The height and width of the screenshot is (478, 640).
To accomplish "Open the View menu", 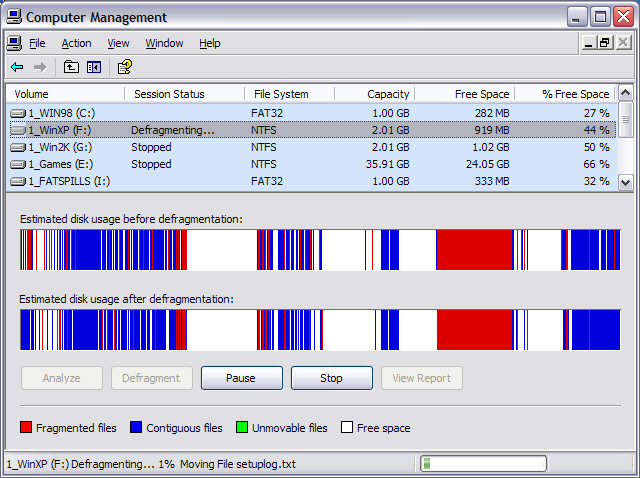I will [x=118, y=43].
